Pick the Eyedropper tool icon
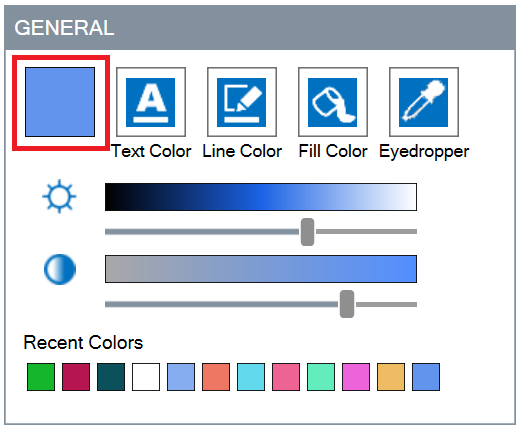520x430 pixels. 424,102
